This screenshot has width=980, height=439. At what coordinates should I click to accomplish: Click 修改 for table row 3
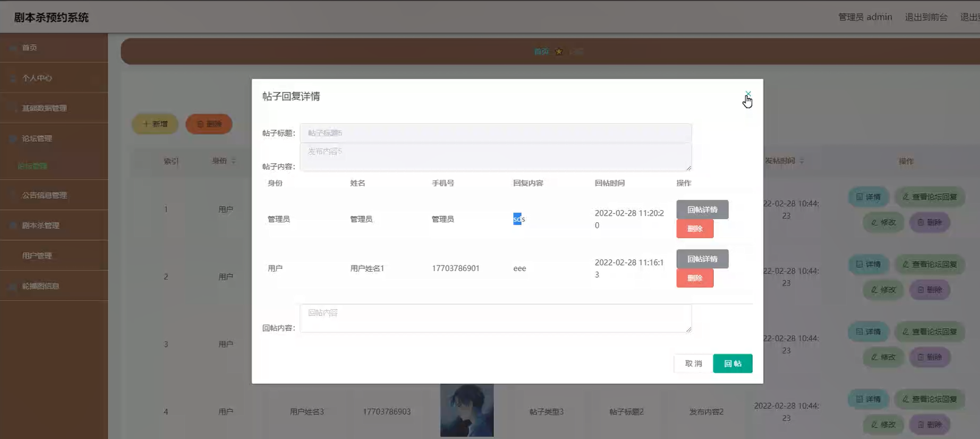pyautogui.click(x=884, y=357)
